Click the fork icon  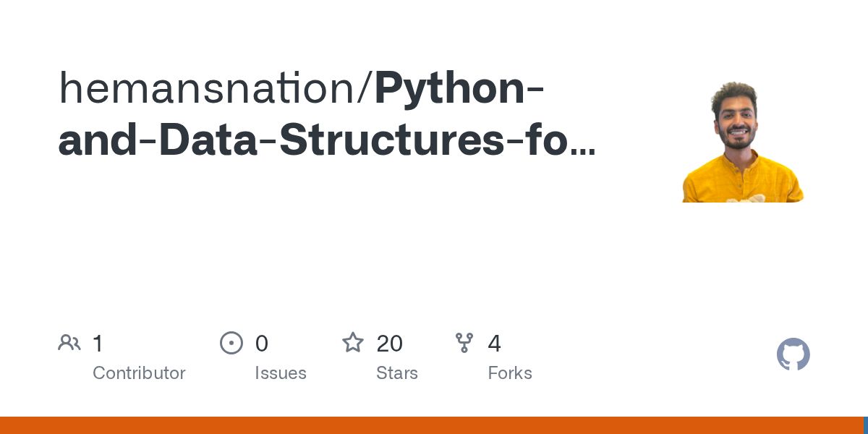pyautogui.click(x=464, y=343)
